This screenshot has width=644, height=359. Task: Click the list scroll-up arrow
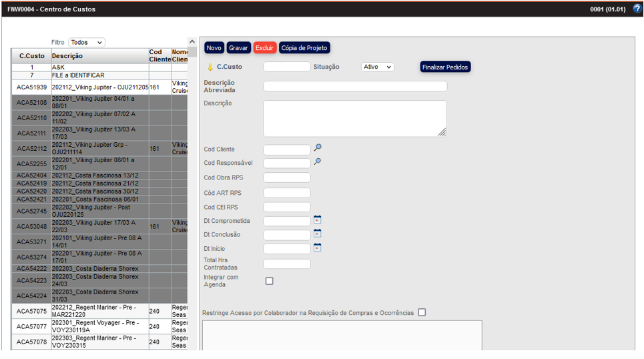(x=192, y=42)
